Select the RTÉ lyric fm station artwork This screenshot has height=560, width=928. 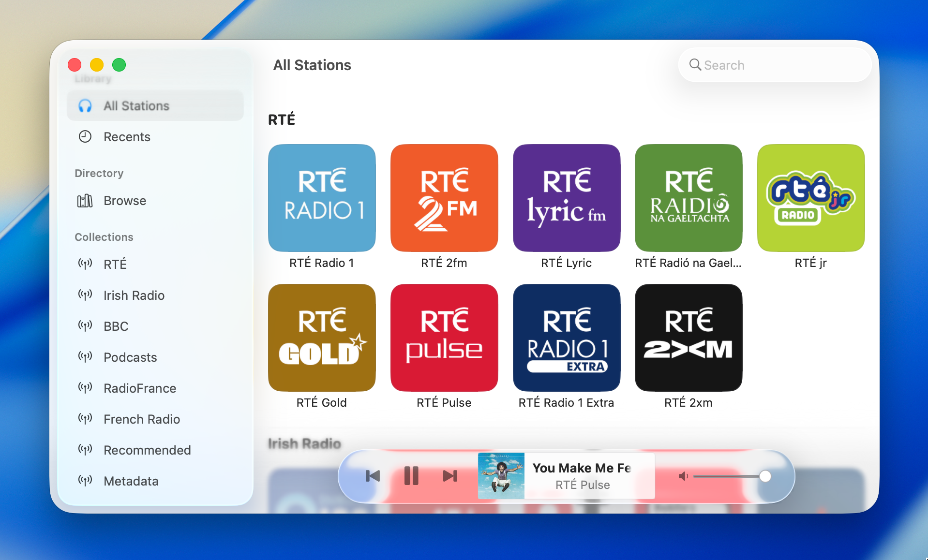(567, 198)
